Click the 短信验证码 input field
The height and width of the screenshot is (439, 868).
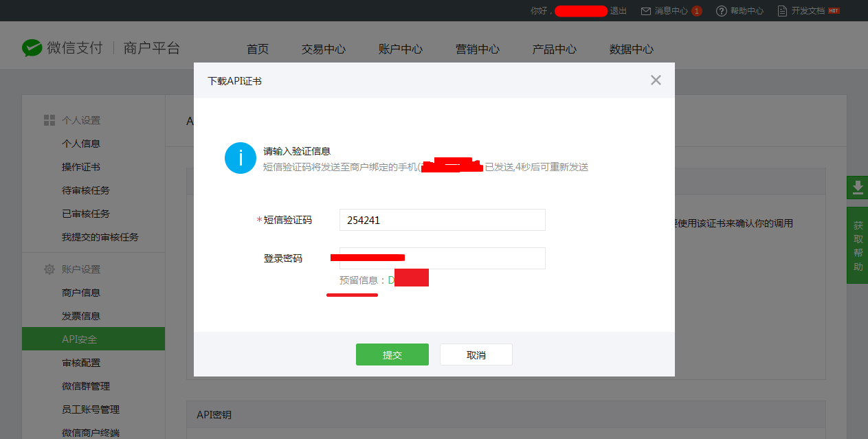pyautogui.click(x=443, y=220)
